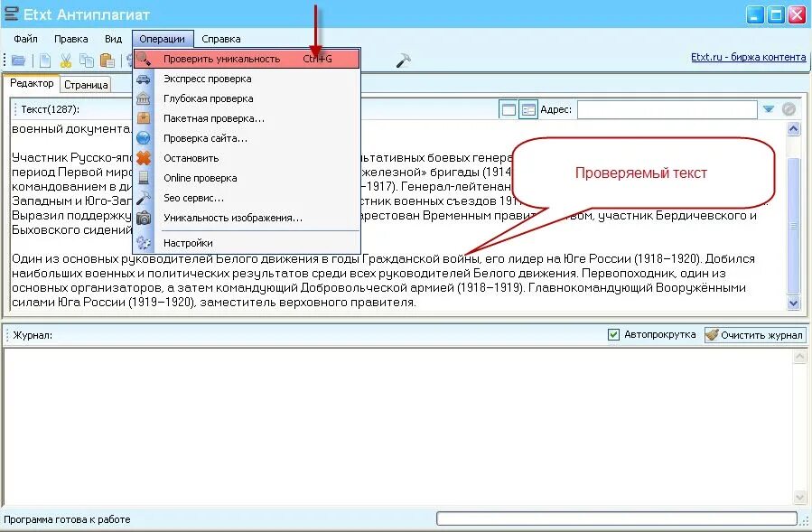
Task: Choose Экспресс проверка from the menu
Action: [247, 79]
